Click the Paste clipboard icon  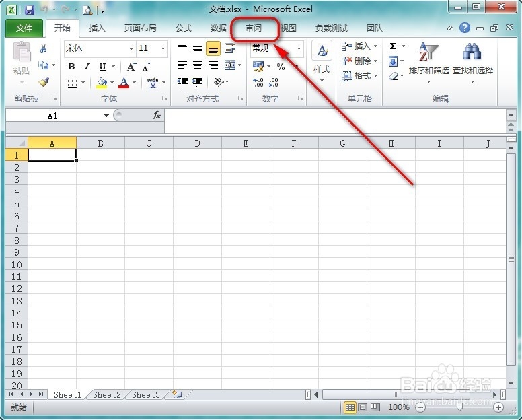(x=22, y=52)
